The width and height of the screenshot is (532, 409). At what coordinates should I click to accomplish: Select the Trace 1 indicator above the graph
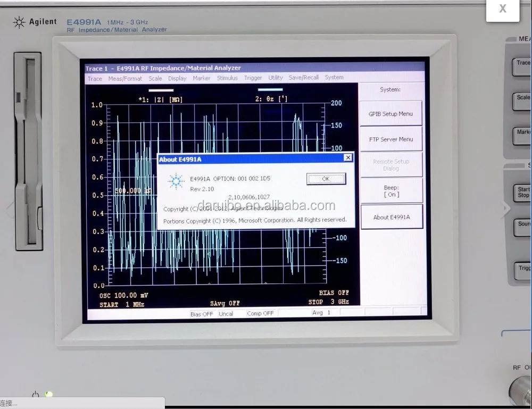(x=96, y=69)
